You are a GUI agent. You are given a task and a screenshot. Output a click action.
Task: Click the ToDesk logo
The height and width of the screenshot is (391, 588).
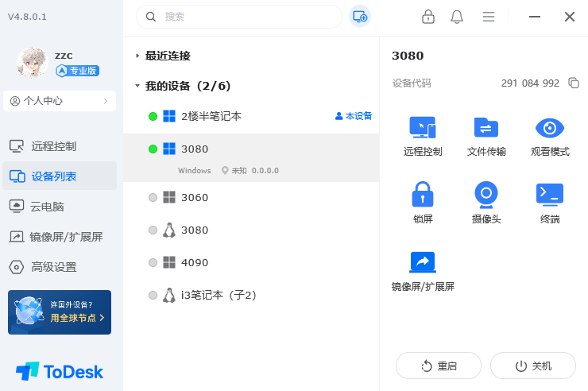pyautogui.click(x=60, y=371)
